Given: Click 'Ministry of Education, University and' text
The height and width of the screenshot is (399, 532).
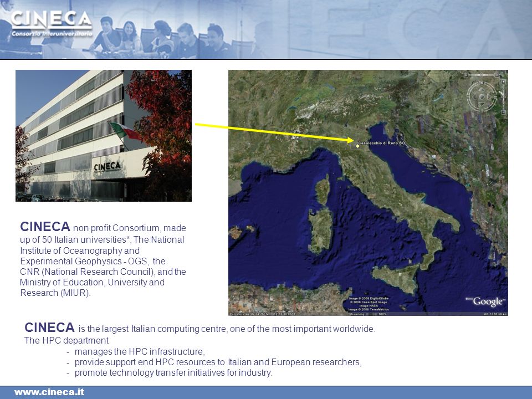Looking at the screenshot, I should [93, 282].
